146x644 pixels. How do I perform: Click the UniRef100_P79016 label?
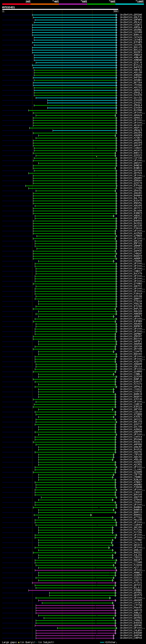131,301
